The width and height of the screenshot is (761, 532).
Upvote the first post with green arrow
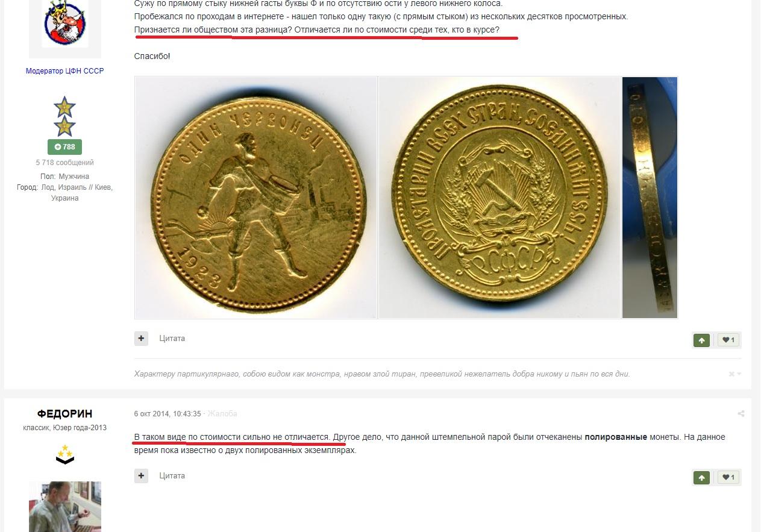[701, 340]
